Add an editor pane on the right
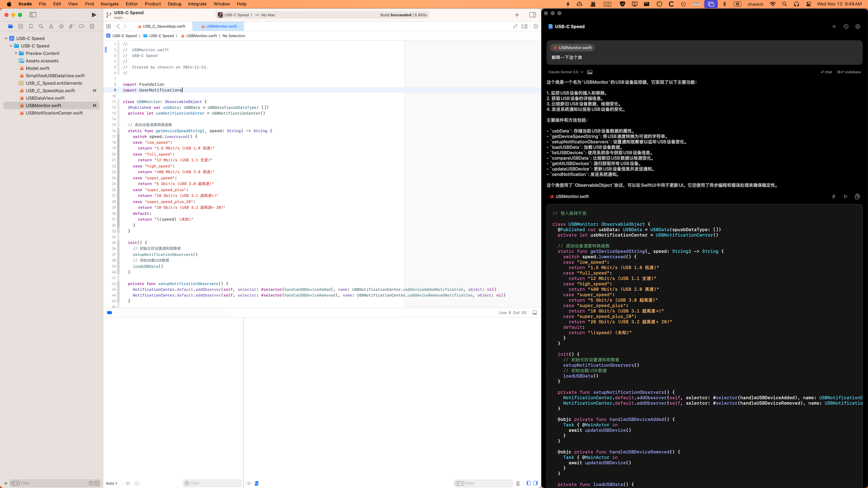This screenshot has width=868, height=488. click(x=536, y=26)
